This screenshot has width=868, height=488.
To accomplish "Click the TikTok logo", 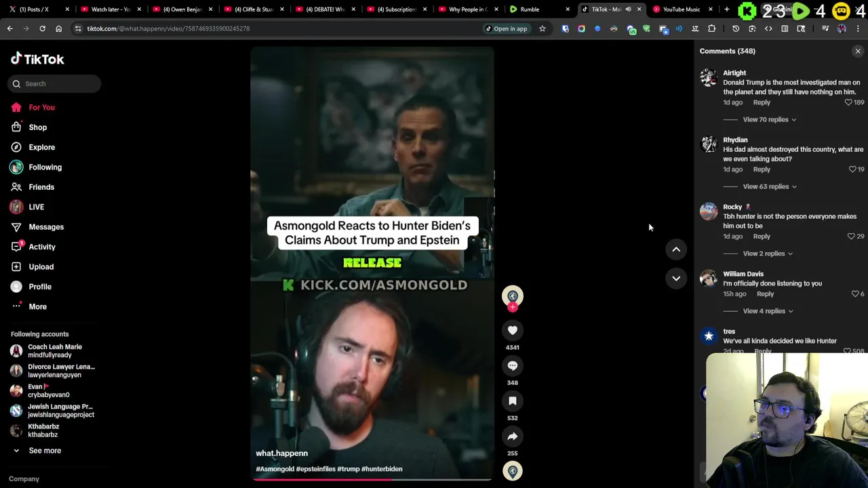I will [37, 59].
